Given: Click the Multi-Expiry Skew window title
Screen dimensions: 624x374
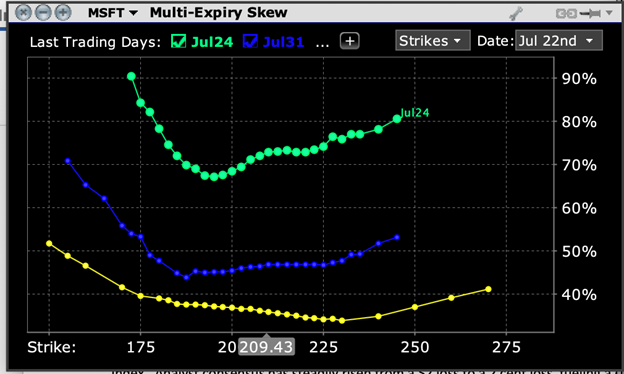Looking at the screenshot, I should [218, 13].
